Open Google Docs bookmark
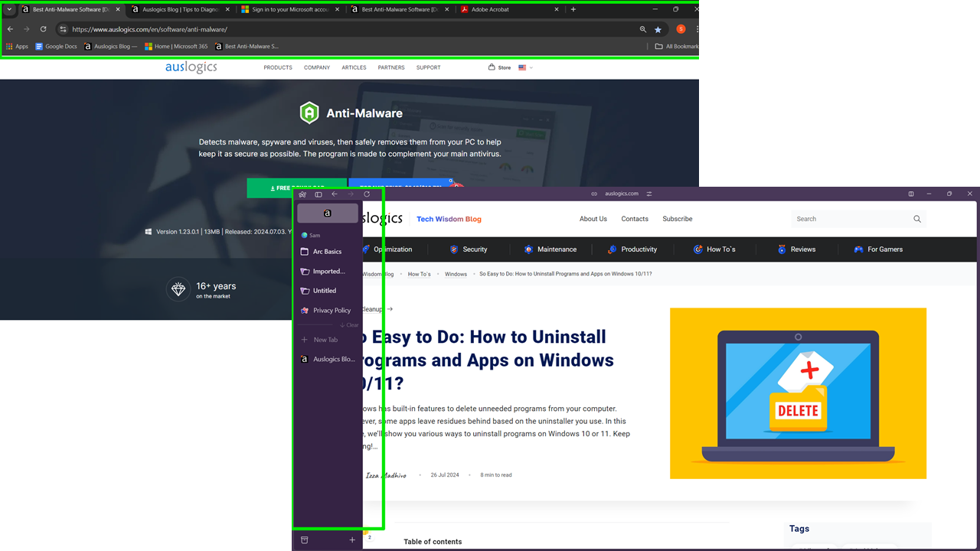Viewport: 980px width, 551px height. click(x=56, y=47)
